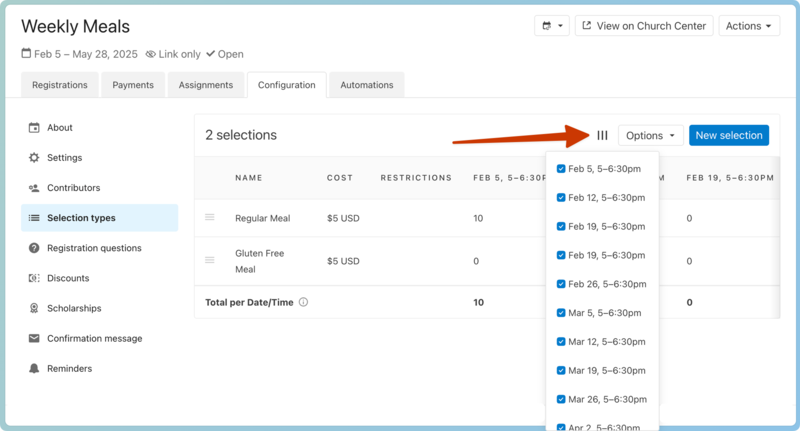Click the Contributors people icon

(34, 188)
